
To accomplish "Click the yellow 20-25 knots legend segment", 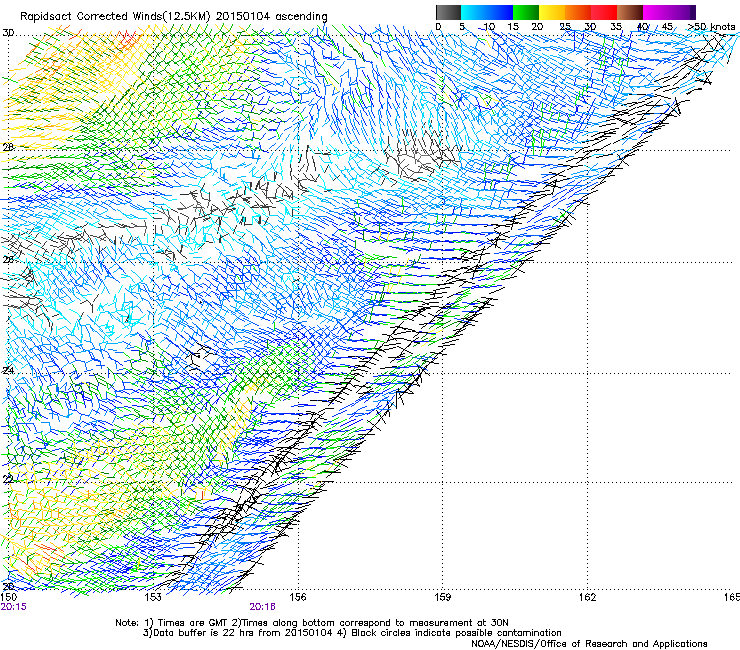I will 552,12.
